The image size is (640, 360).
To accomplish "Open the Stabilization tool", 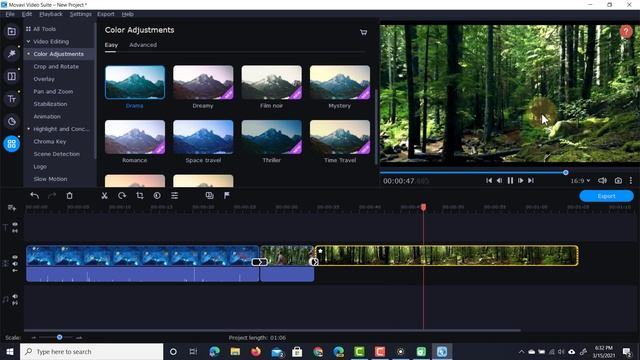I will 50,104.
